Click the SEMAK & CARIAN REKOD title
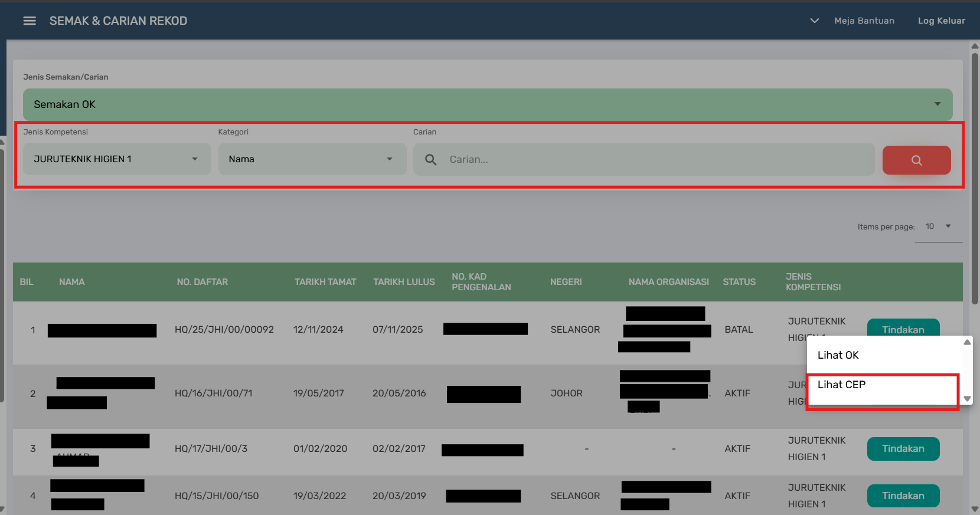This screenshot has width=980, height=515. (118, 21)
